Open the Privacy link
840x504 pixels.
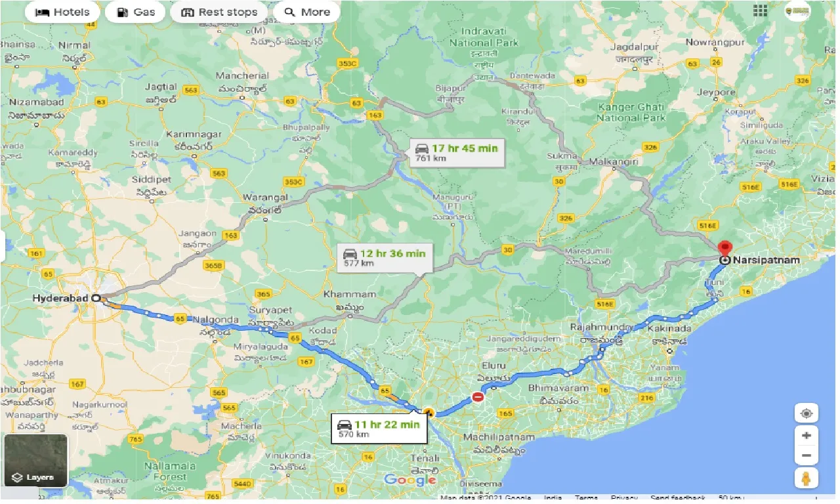(x=625, y=497)
